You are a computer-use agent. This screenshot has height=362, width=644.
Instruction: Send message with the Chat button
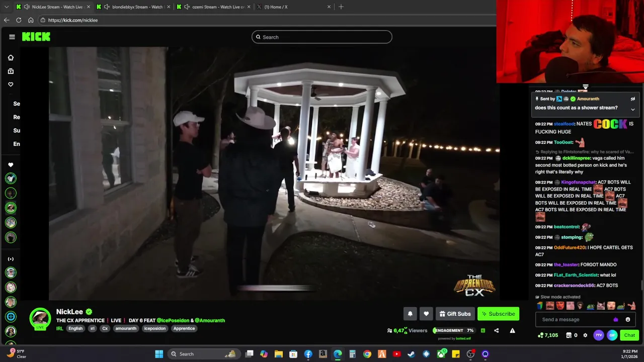(x=629, y=335)
